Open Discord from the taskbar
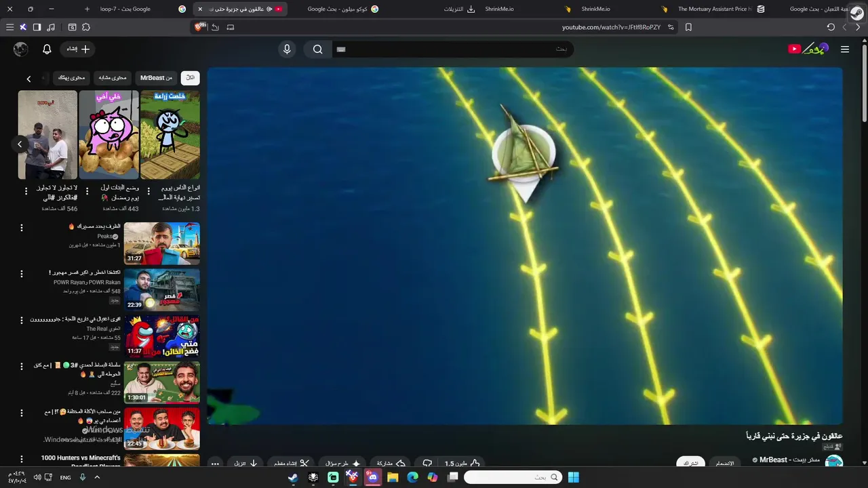This screenshot has height=488, width=868. click(372, 477)
